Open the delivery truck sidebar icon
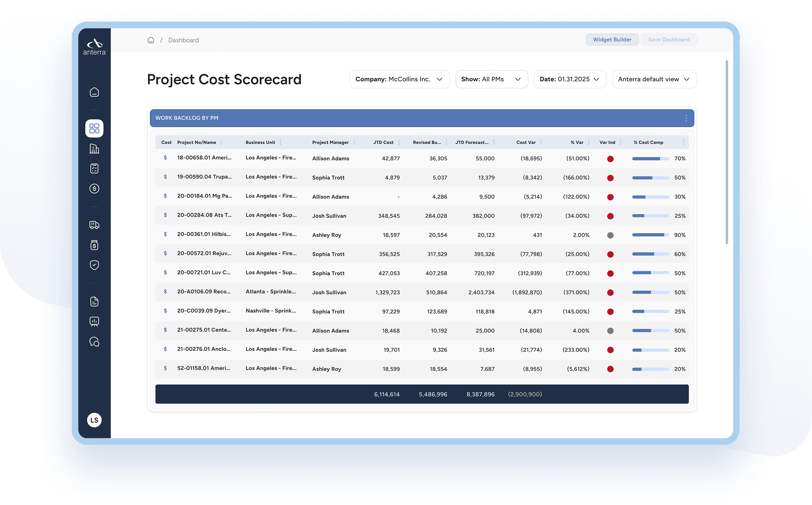The image size is (812, 505). [94, 225]
